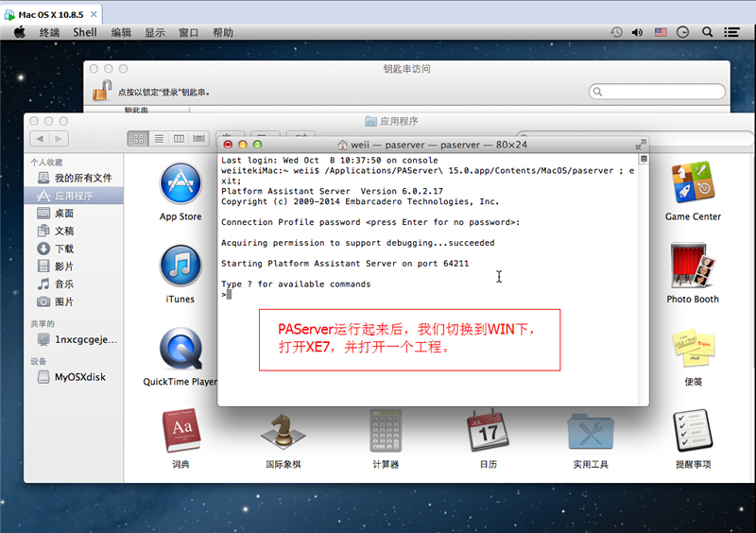Select the Mac OS X 10.8.5 tab
This screenshot has width=756, height=533.
[51, 14]
